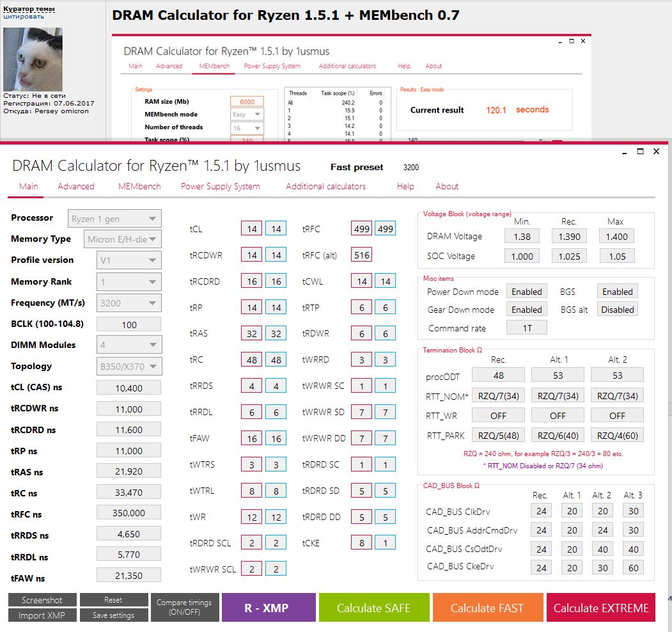
Task: Click the Reset button
Action: click(x=114, y=600)
